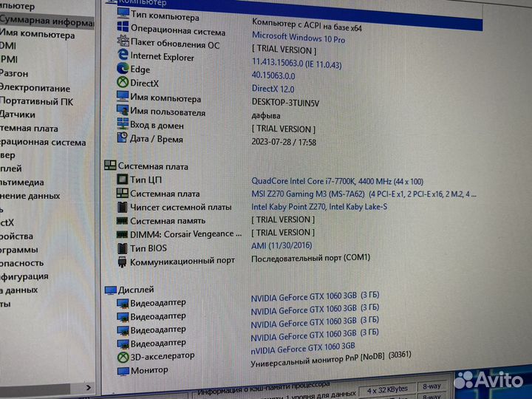The width and height of the screenshot is (532, 399).
Task: Open the Операционная система tree item in sidebar
Action: tap(43, 143)
